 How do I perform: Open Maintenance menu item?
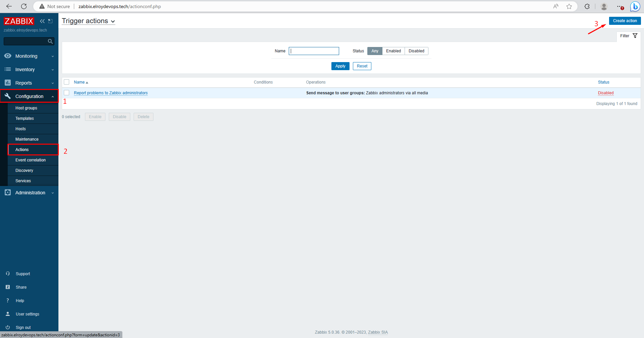33,139
